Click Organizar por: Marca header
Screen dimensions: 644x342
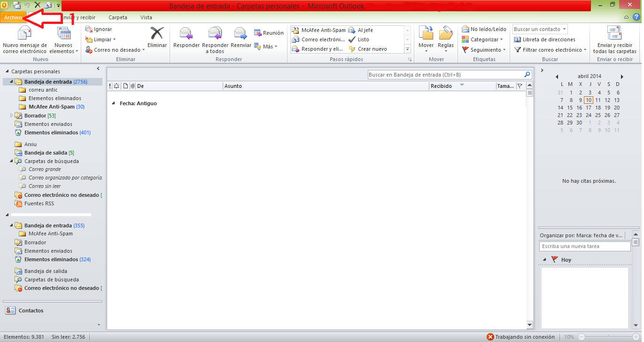581,235
